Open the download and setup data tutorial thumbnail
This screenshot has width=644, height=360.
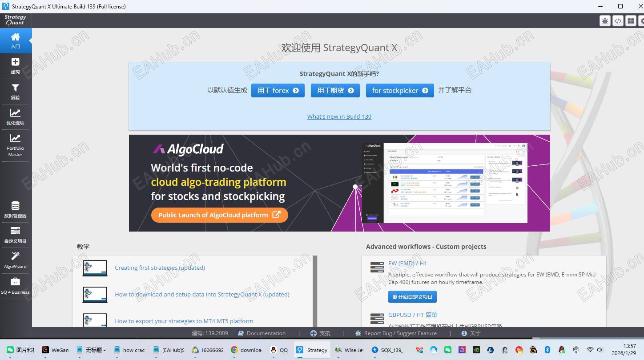point(95,295)
